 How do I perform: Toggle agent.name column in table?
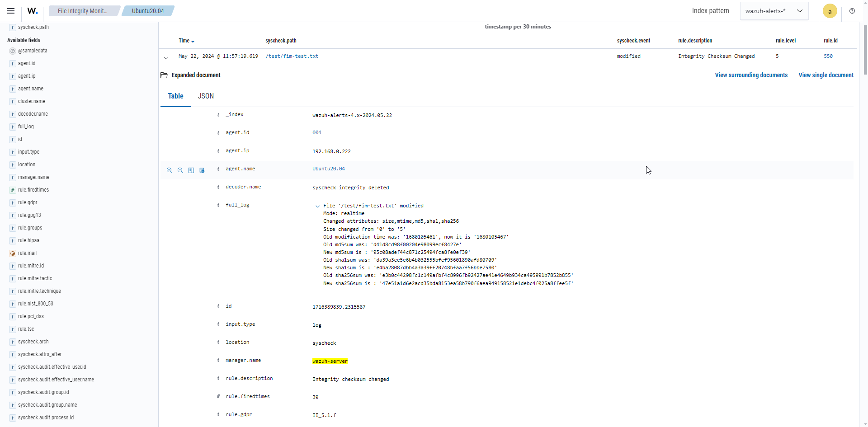coord(191,170)
